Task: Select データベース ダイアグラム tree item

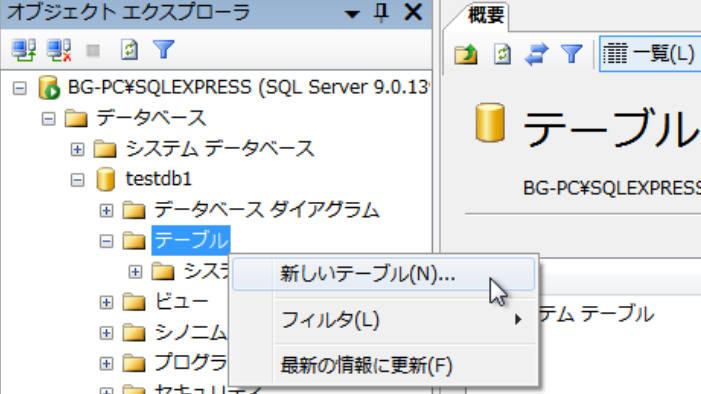Action: (x=267, y=210)
